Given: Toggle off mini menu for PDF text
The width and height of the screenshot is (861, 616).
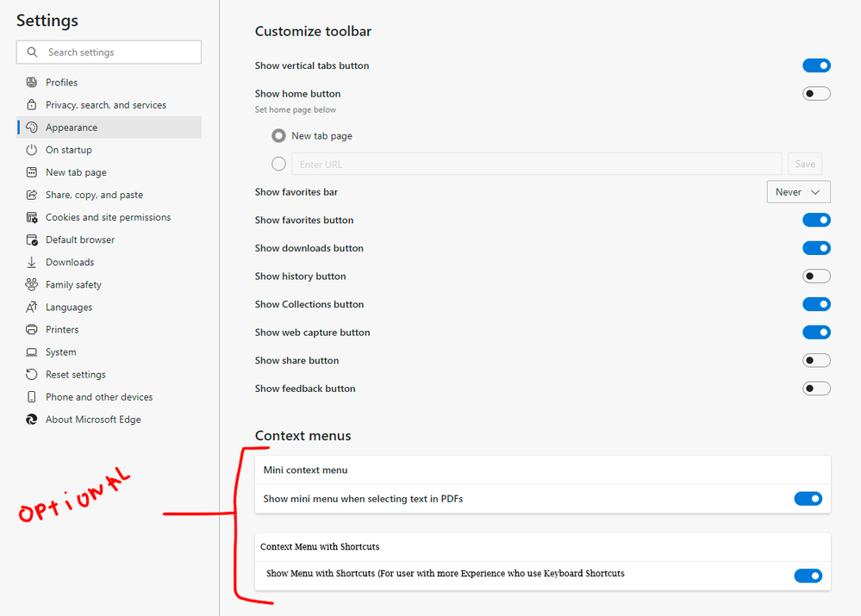Looking at the screenshot, I should [808, 499].
